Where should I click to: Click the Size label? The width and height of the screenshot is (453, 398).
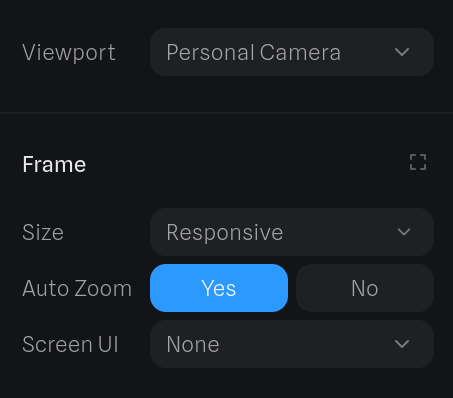coord(43,232)
